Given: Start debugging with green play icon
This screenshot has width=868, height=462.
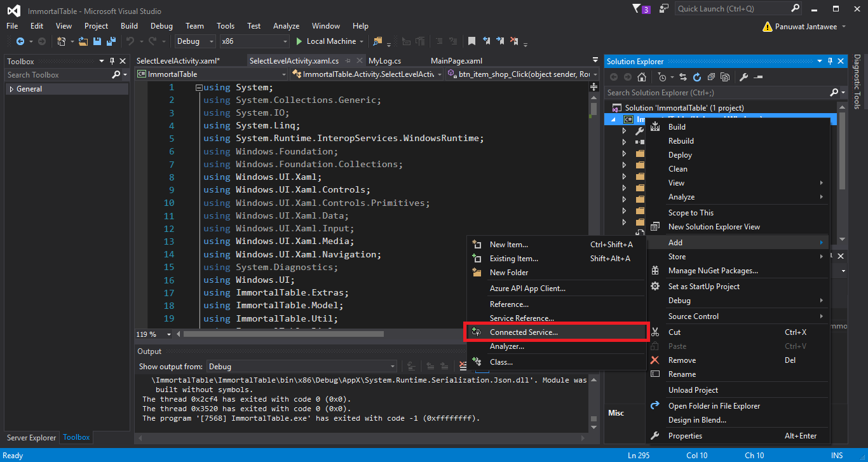Looking at the screenshot, I should (300, 41).
